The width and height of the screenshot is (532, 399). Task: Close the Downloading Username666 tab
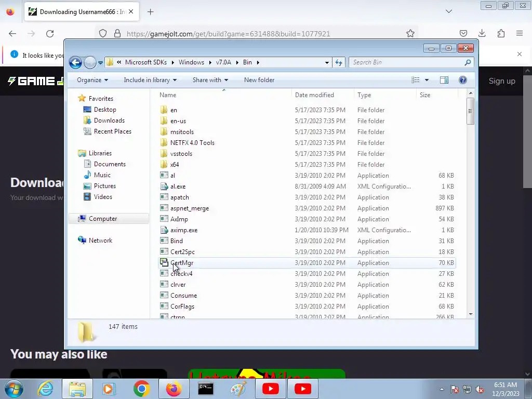[x=131, y=12]
